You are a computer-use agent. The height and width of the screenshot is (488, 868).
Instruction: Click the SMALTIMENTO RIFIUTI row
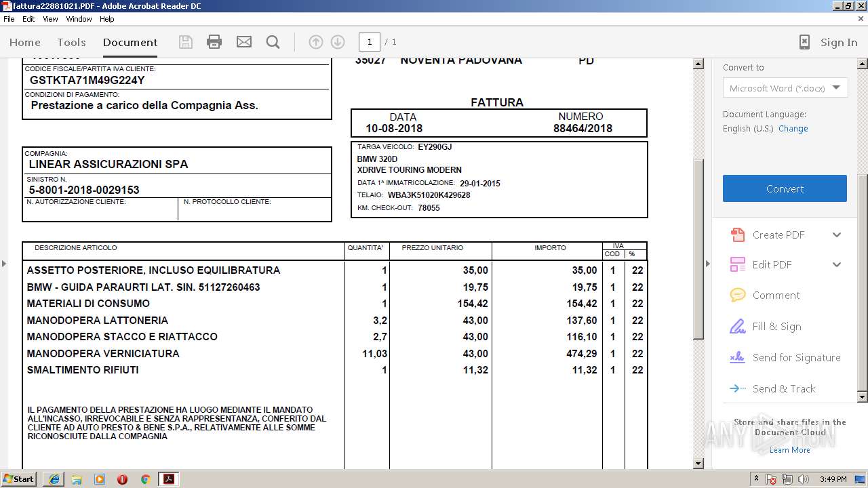tap(335, 369)
